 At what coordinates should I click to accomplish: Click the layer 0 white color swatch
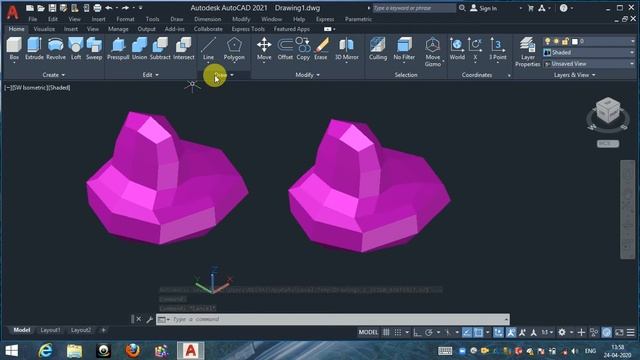tap(575, 41)
